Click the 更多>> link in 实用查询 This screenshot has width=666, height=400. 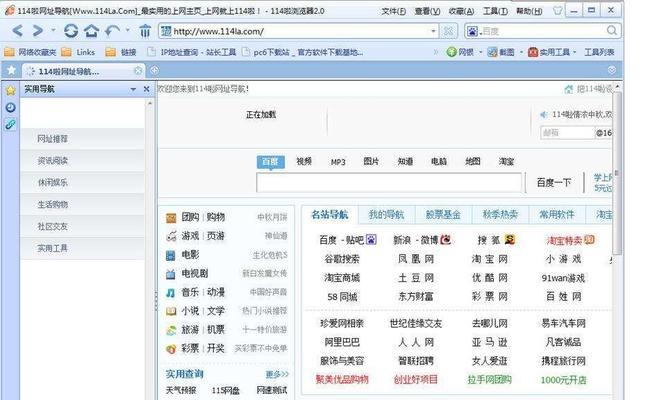(x=277, y=374)
